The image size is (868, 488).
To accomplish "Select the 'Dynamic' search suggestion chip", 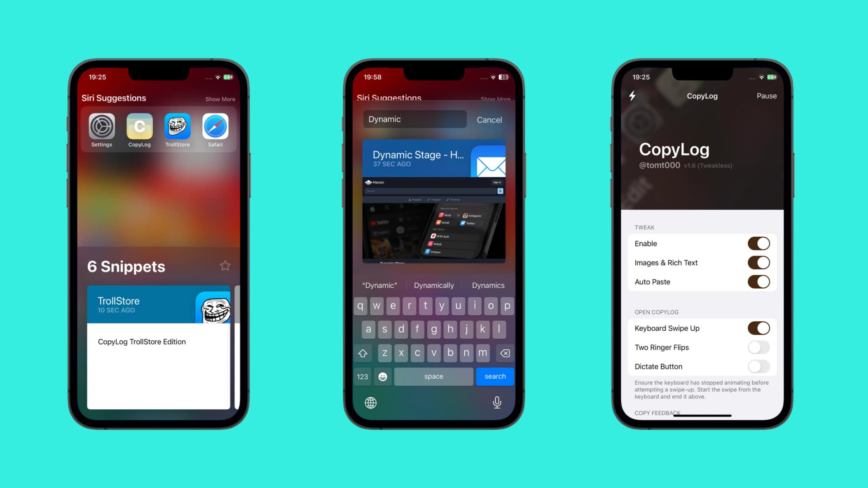I will pos(379,286).
